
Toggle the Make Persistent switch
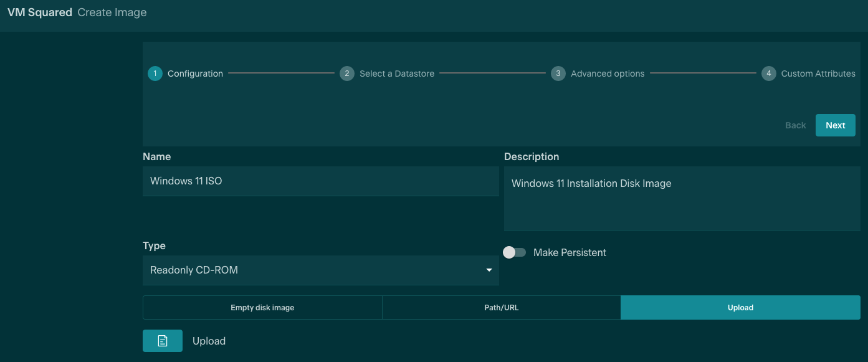coord(515,252)
